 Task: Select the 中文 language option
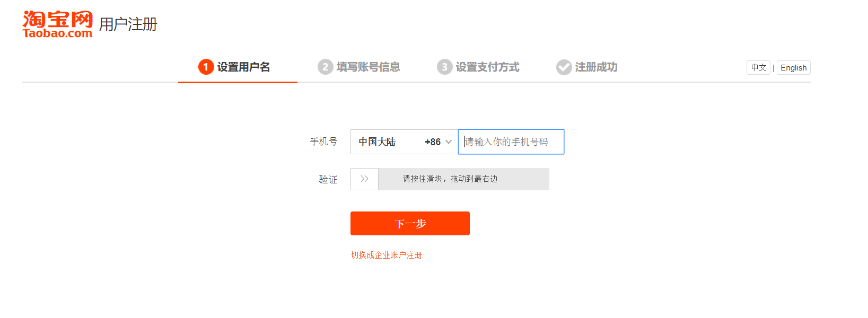[758, 67]
